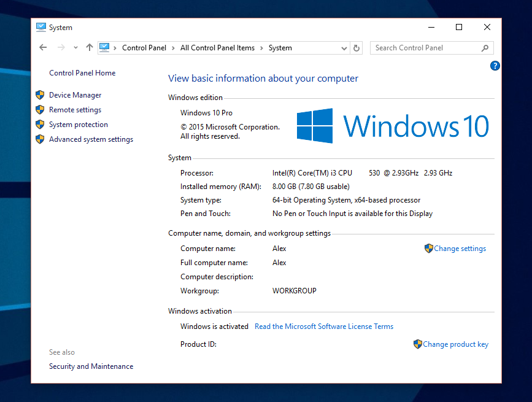Viewport: 532px width, 402px height.
Task: Open the recent locations dropdown chevron
Action: (x=75, y=48)
